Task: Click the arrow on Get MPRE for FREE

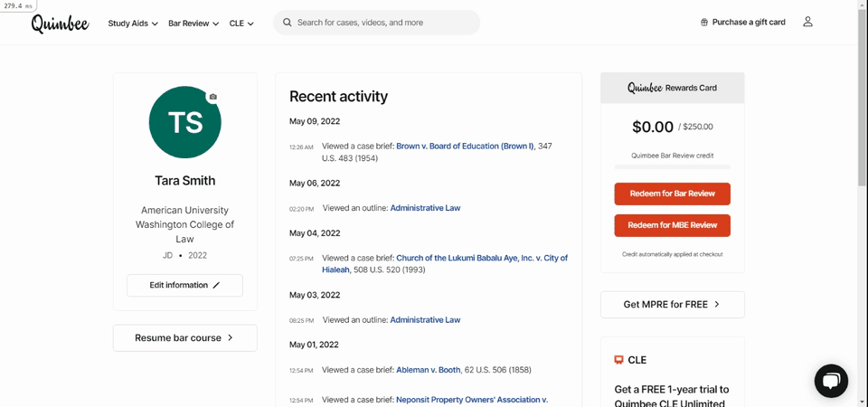Action: tap(717, 305)
